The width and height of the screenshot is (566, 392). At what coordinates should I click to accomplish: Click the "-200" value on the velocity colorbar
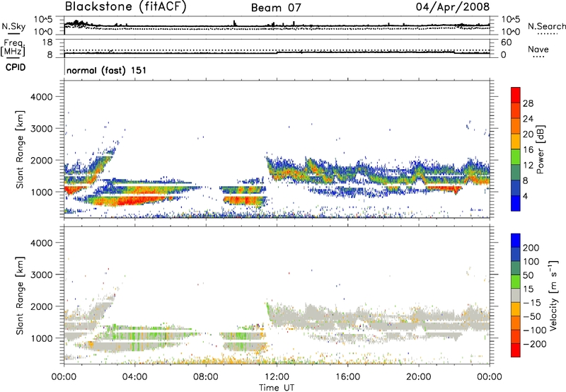(x=535, y=344)
